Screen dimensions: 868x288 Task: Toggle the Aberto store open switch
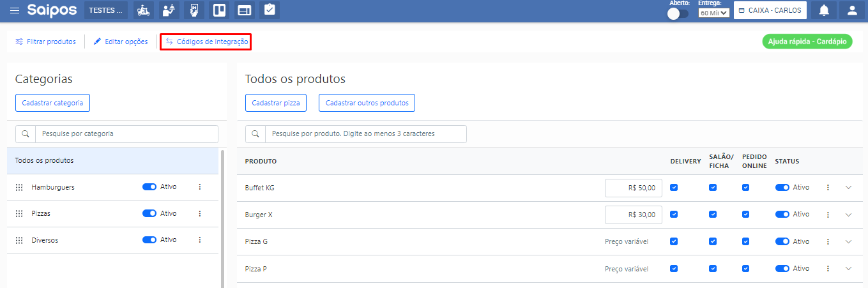[678, 13]
